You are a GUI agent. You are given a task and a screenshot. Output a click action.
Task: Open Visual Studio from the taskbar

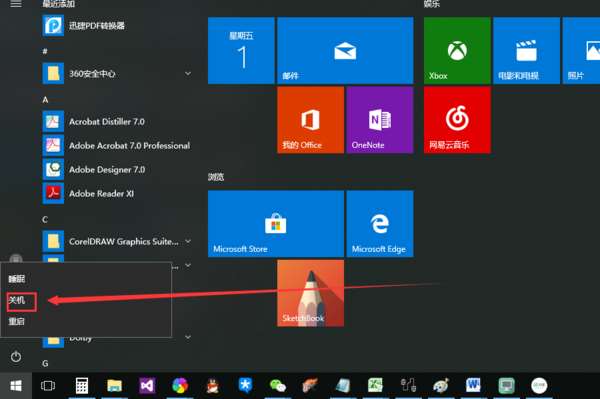[147, 386]
